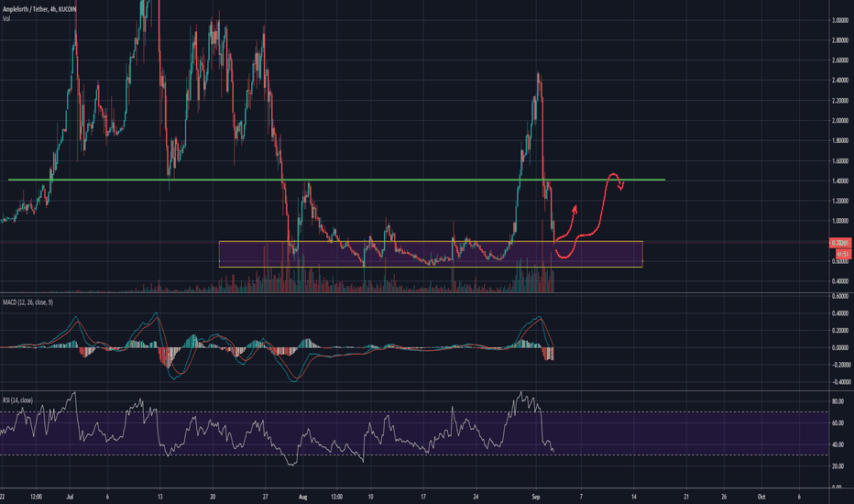Click 60.00 on the RSI scale
This screenshot has width=854, height=504.
click(x=838, y=422)
